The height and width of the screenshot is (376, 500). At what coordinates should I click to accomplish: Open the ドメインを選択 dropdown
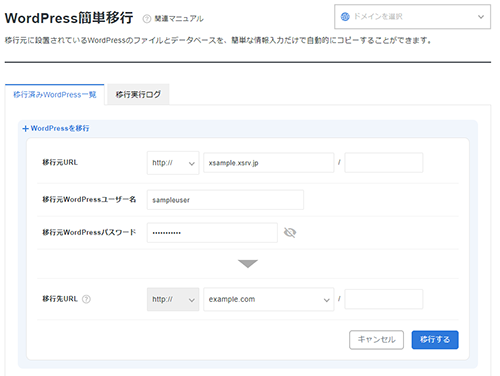pos(412,17)
